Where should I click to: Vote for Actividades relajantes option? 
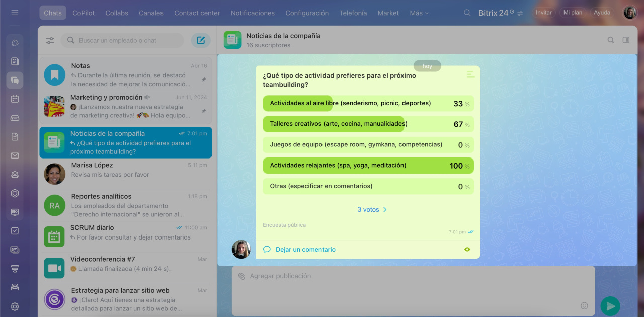tap(368, 166)
